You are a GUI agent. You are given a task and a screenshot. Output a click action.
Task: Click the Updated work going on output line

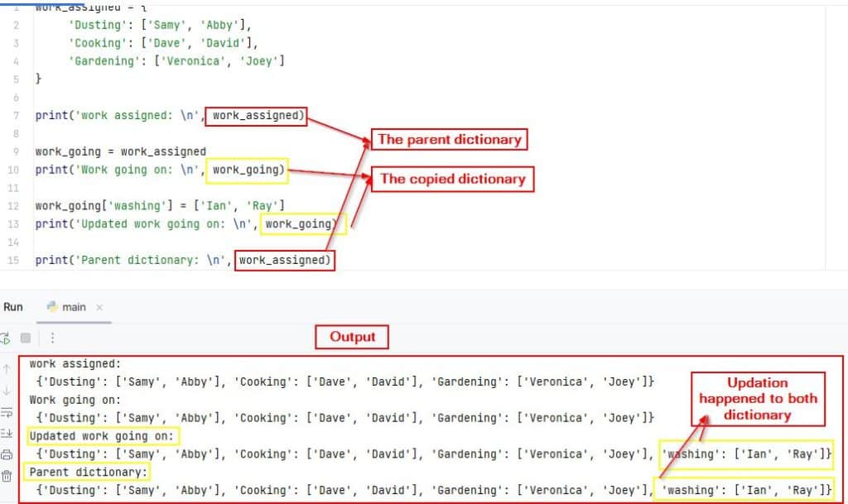pyautogui.click(x=101, y=435)
